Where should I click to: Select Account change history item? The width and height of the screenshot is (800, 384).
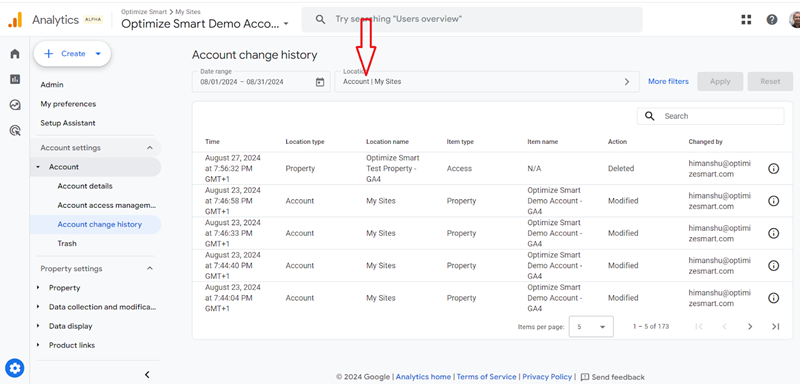[95, 224]
